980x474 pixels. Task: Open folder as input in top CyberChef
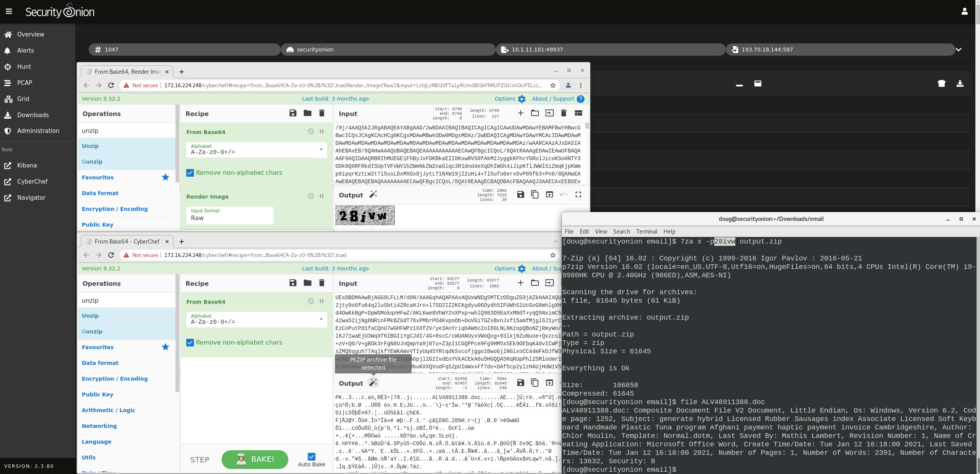pos(535,113)
